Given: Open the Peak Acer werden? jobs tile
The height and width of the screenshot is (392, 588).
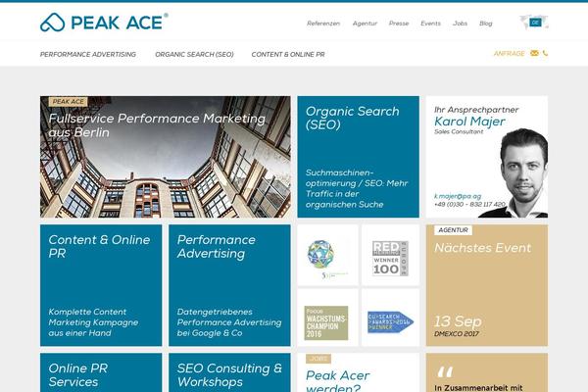Looking at the screenshot, I should [x=358, y=372].
